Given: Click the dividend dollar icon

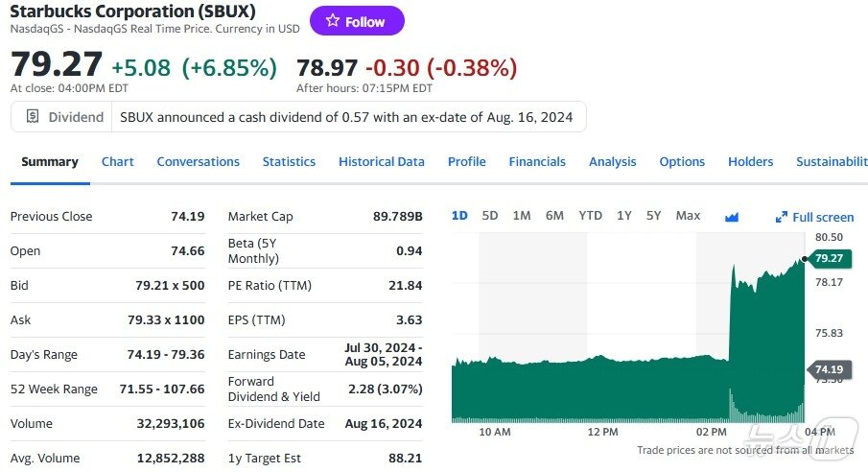Looking at the screenshot, I should coord(33,117).
